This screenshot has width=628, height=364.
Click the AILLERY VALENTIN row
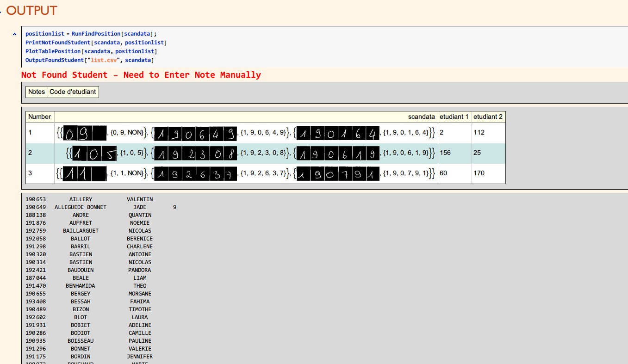coord(89,199)
